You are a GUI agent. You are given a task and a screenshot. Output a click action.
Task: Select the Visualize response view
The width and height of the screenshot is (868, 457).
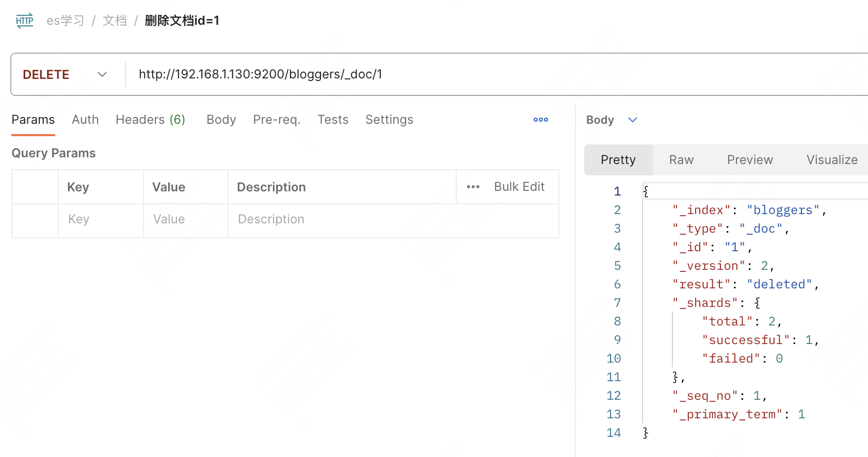pyautogui.click(x=832, y=160)
